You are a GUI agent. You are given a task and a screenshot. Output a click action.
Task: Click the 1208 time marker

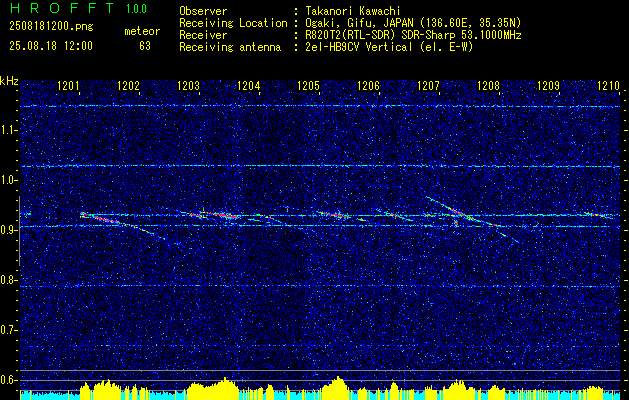coord(489,85)
